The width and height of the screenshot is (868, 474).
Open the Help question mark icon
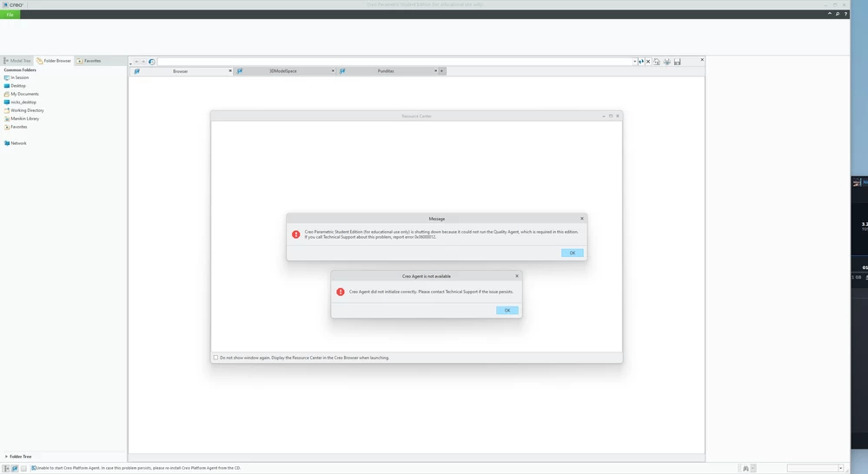pos(845,14)
